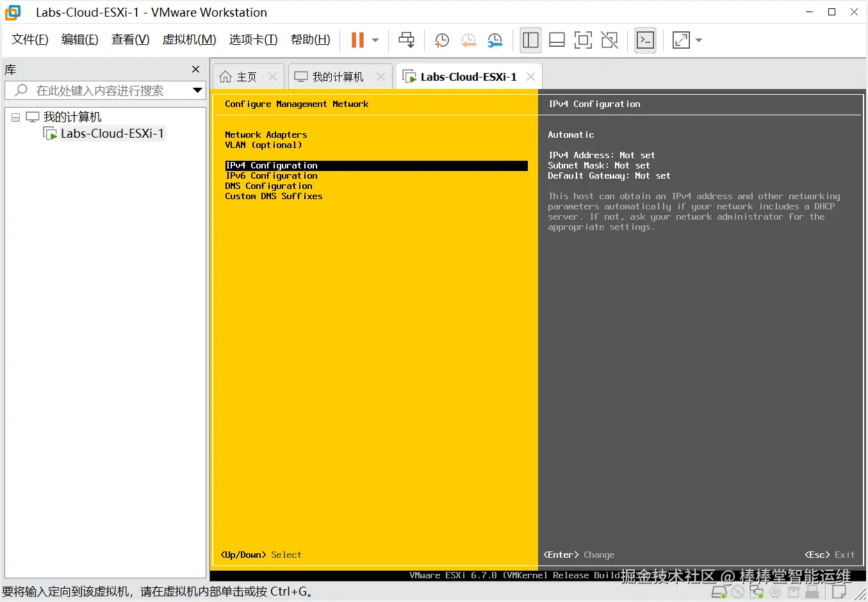The image size is (868, 602).
Task: Click the home icon on 主页 tab
Action: pyautogui.click(x=225, y=77)
